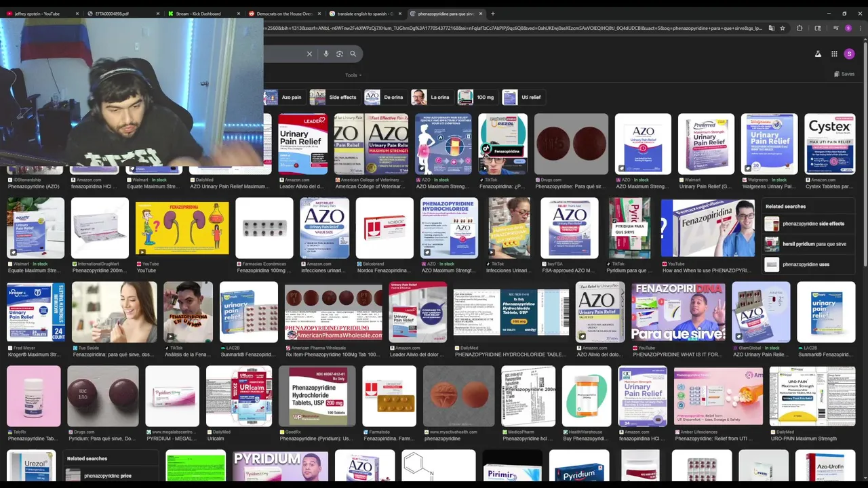Open the Google account avatar on the page

pyautogui.click(x=849, y=54)
